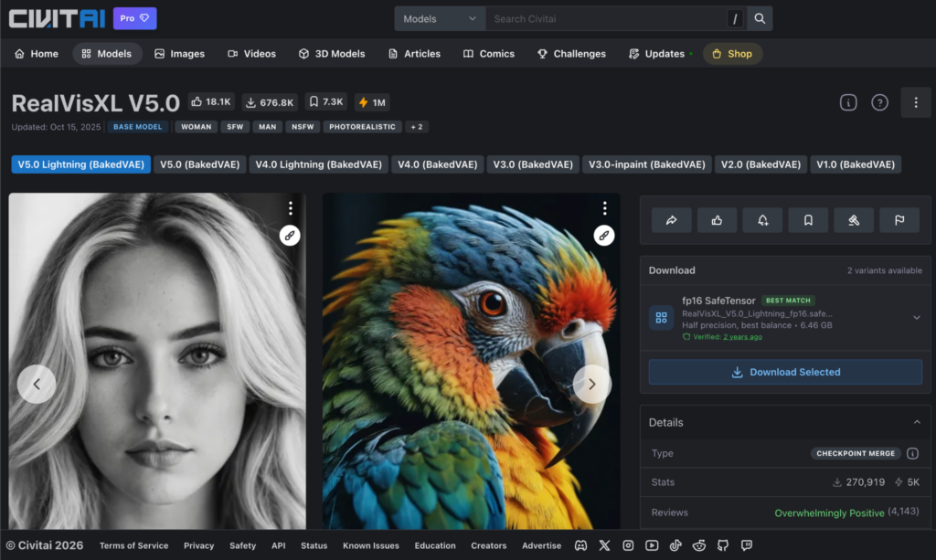Open Discord link in footer
Screen dimensions: 936x560
coord(580,545)
